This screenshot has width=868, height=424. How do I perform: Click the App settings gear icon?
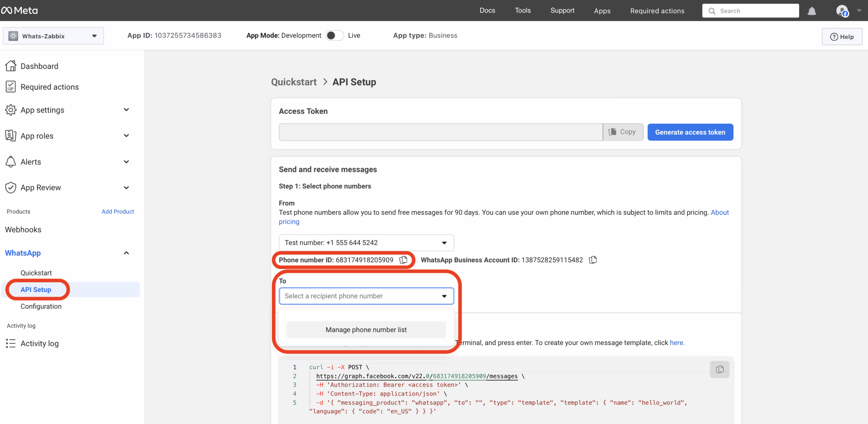pos(11,110)
